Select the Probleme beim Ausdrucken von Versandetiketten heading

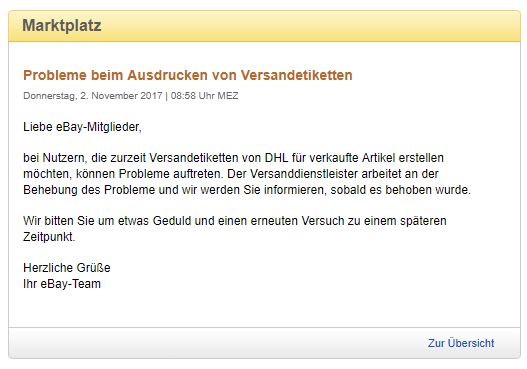pos(188,75)
